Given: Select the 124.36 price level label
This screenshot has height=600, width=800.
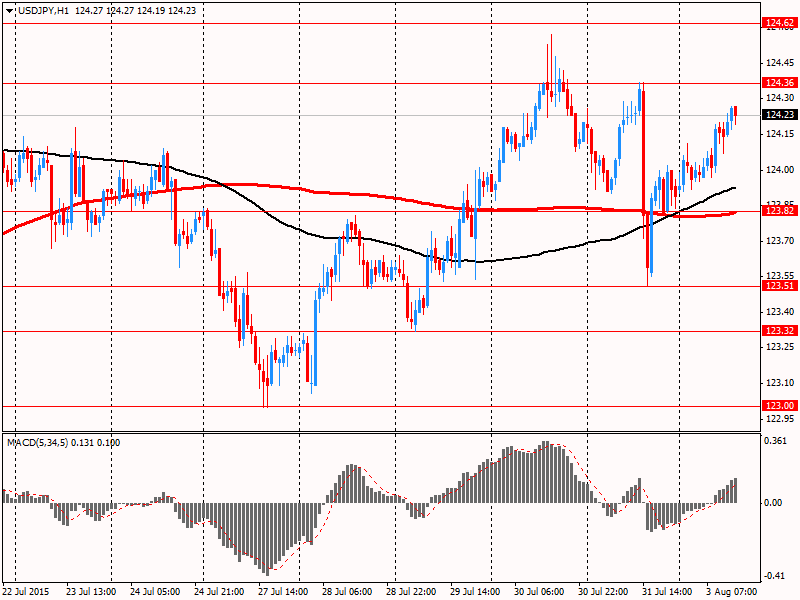Looking at the screenshot, I should point(779,83).
